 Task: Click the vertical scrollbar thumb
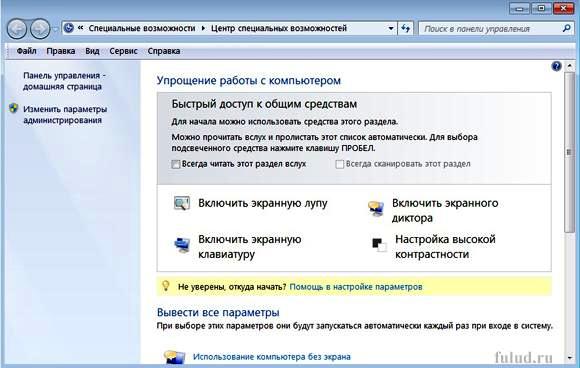[570, 152]
